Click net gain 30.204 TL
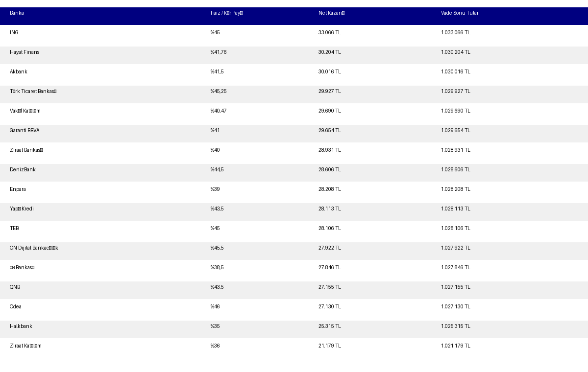588x372 pixels. tap(330, 52)
